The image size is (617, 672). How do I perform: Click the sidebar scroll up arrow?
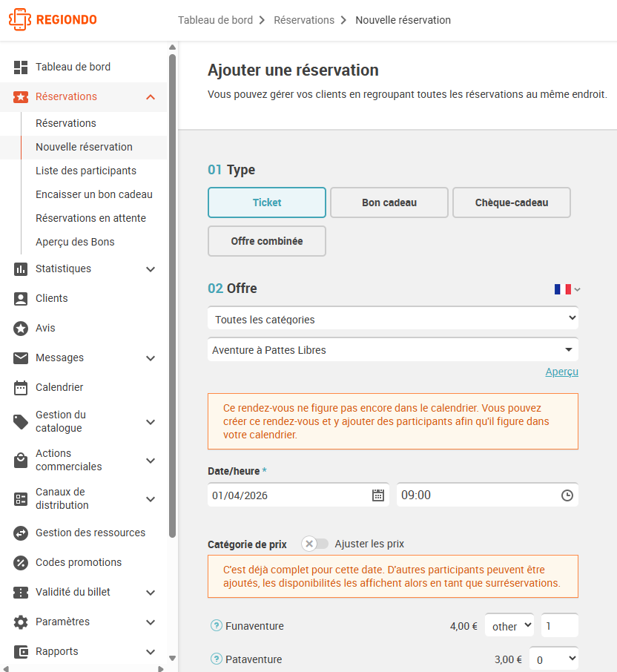click(x=172, y=47)
